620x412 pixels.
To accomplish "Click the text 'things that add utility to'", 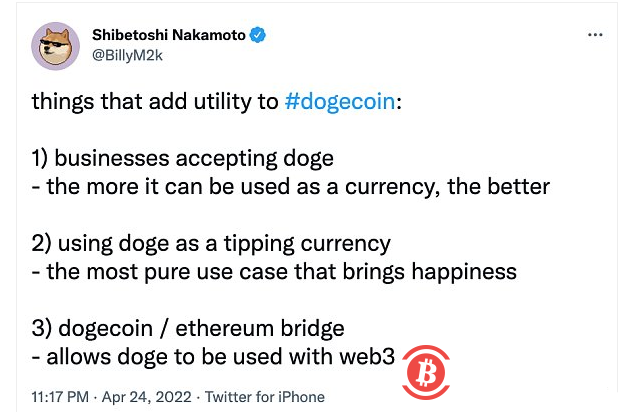I will tap(155, 102).
